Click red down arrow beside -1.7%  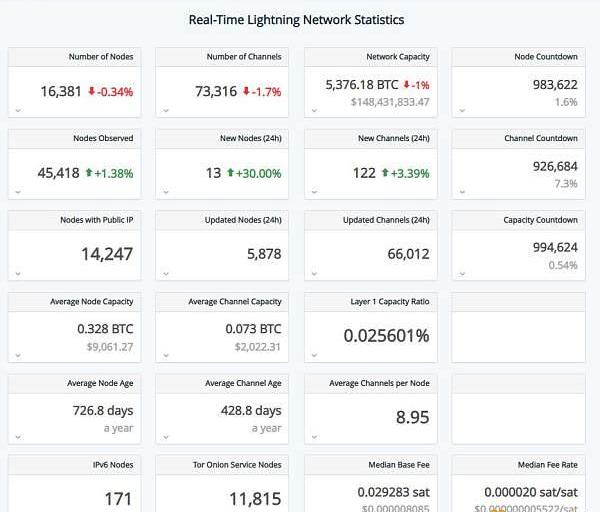[x=246, y=91]
